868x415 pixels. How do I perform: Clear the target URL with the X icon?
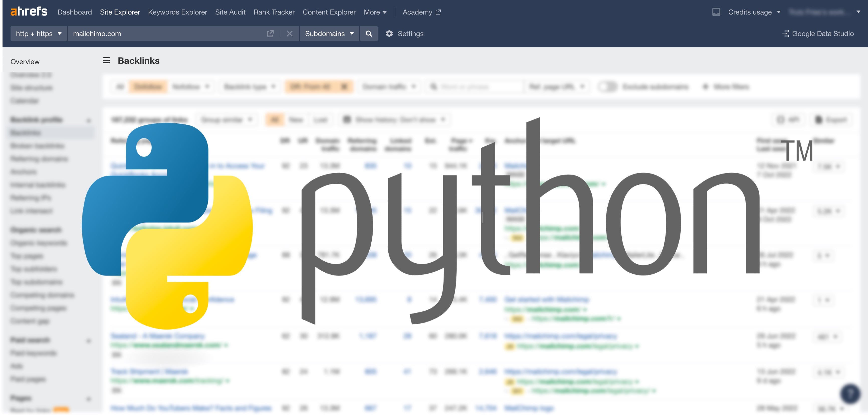point(289,34)
